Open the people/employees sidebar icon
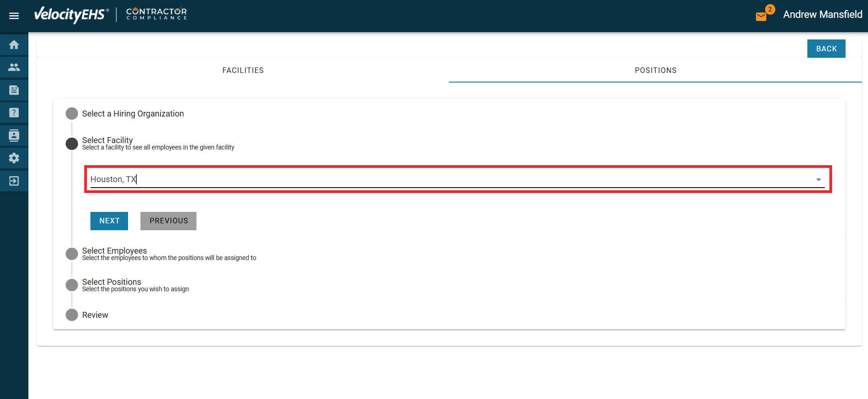868x399 pixels. pos(14,67)
